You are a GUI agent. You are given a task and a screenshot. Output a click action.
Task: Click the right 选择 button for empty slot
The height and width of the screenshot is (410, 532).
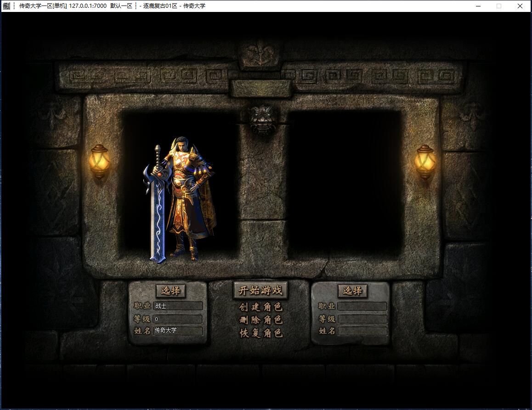pyautogui.click(x=352, y=291)
